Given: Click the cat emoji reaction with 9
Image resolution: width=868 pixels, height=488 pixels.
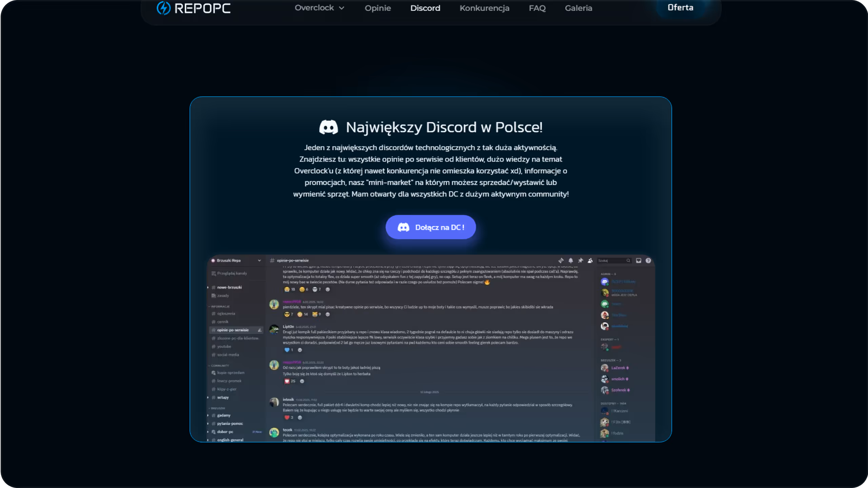Looking at the screenshot, I should [317, 314].
